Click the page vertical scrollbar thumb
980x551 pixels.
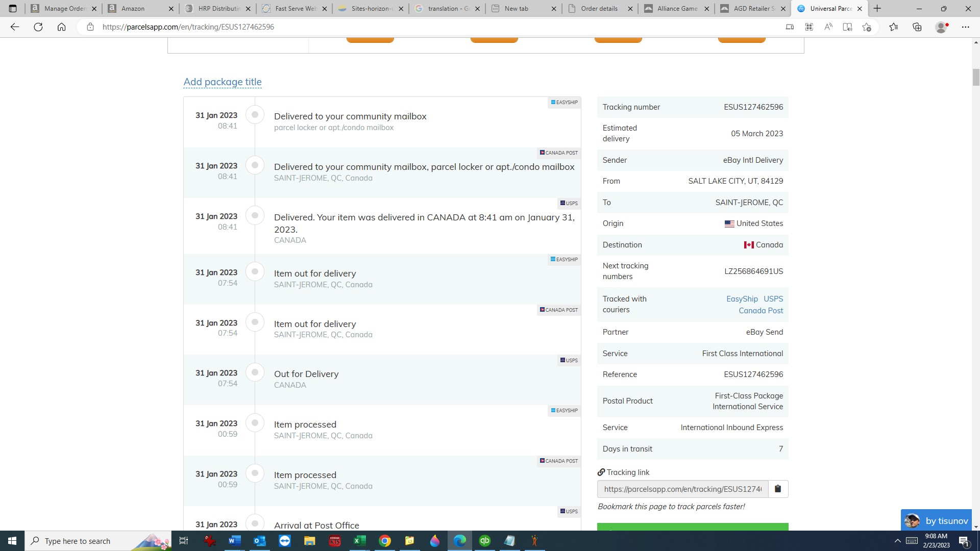976,78
